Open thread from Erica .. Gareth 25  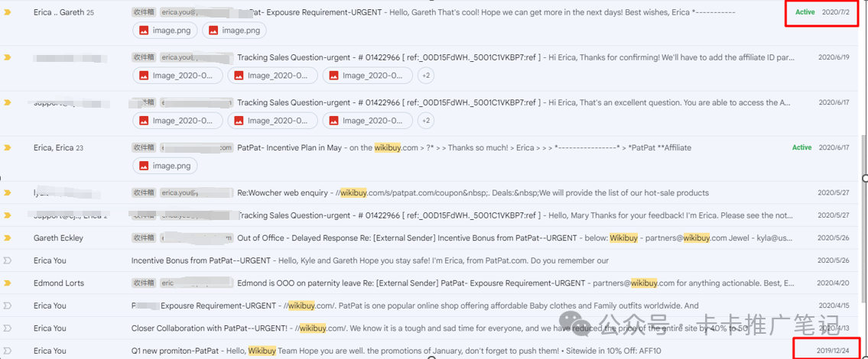point(63,12)
